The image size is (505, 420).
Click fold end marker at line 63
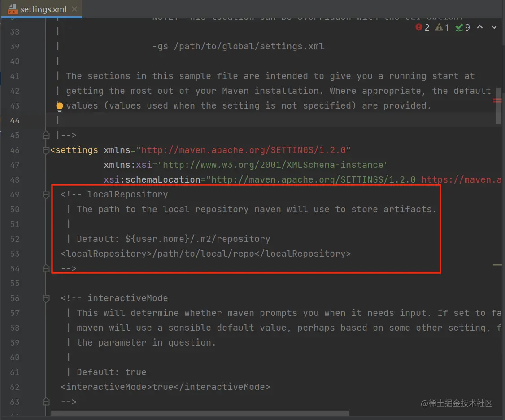(x=46, y=402)
